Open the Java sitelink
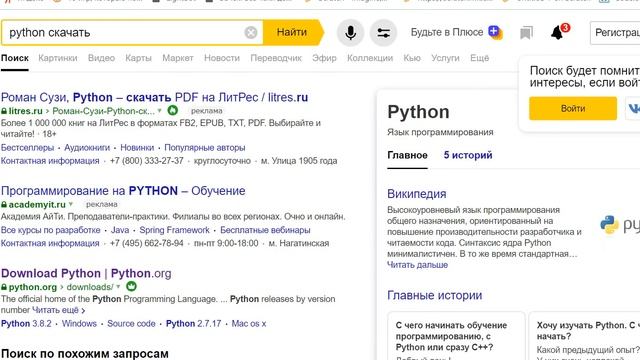This screenshot has width=640, height=360. coord(120,230)
